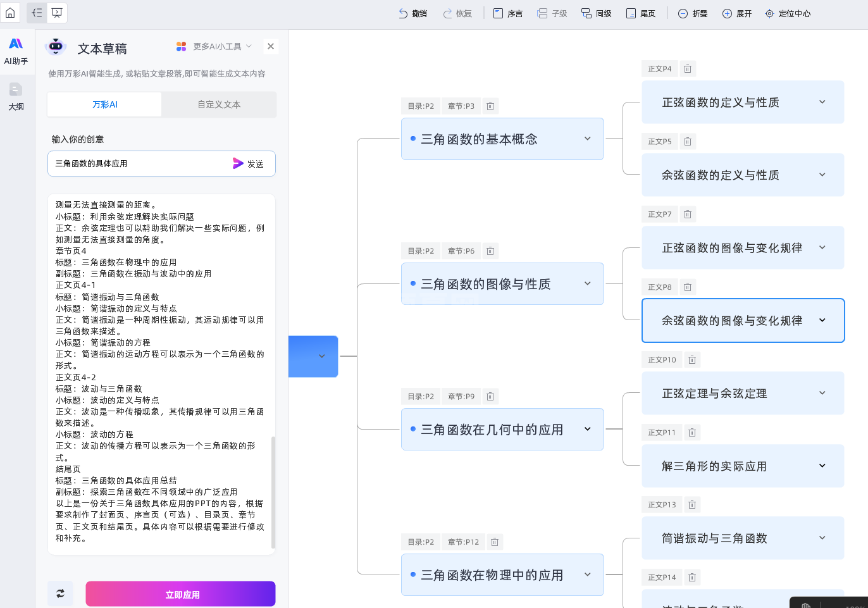Viewport: 868px width, 608px height.
Task: Expand 解三角形的实际应用 chevron
Action: pyautogui.click(x=822, y=466)
